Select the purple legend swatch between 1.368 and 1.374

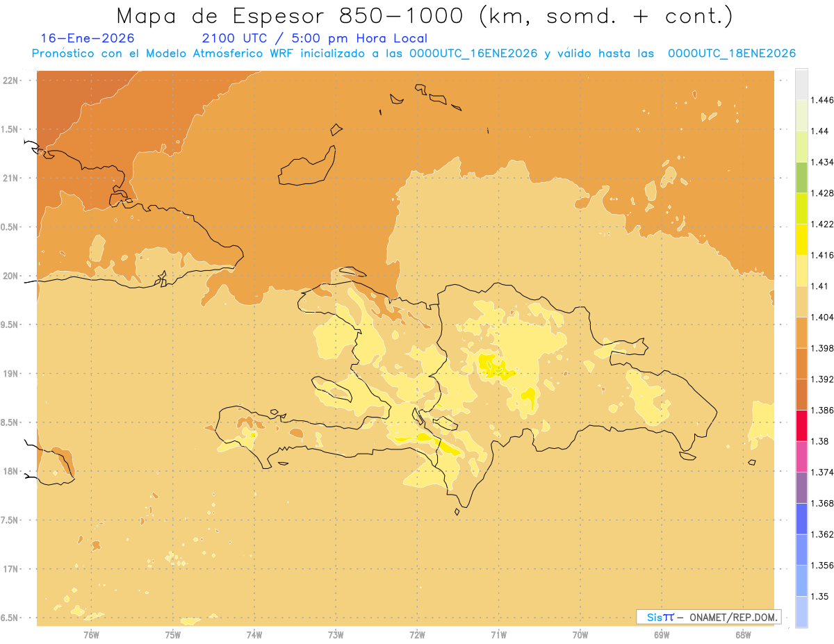(x=801, y=488)
